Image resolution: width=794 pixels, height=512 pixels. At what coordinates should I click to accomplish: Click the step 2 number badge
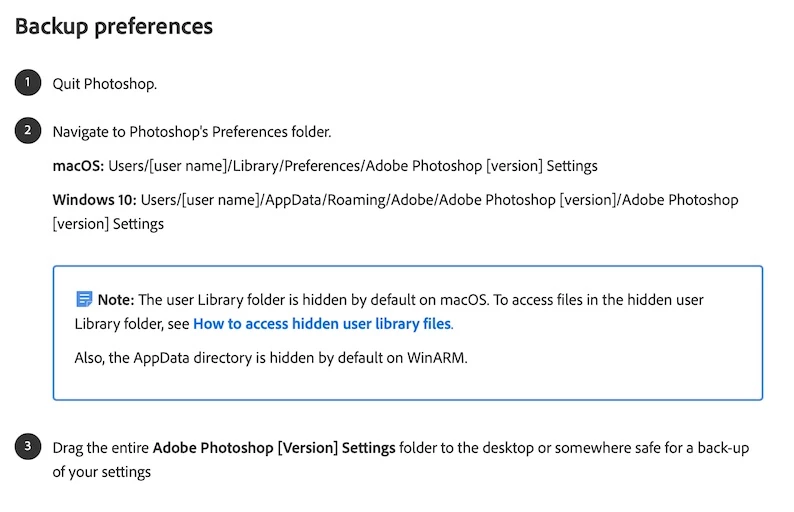27,131
